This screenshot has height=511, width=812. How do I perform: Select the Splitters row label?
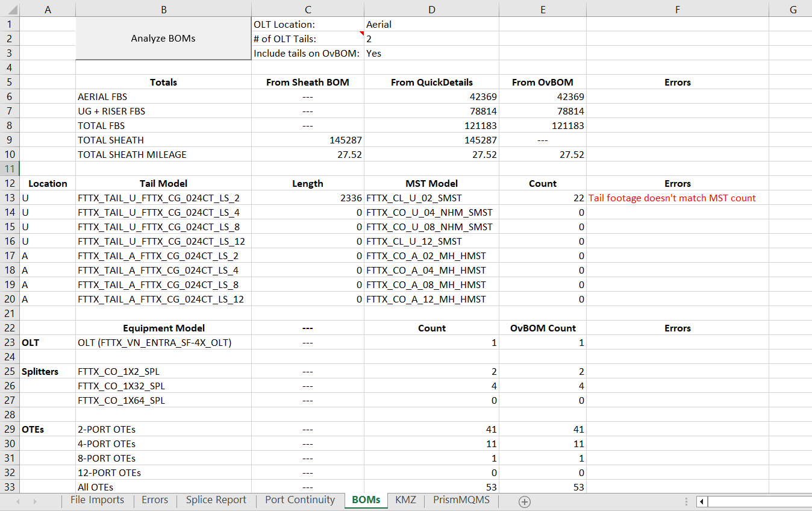pyautogui.click(x=48, y=372)
